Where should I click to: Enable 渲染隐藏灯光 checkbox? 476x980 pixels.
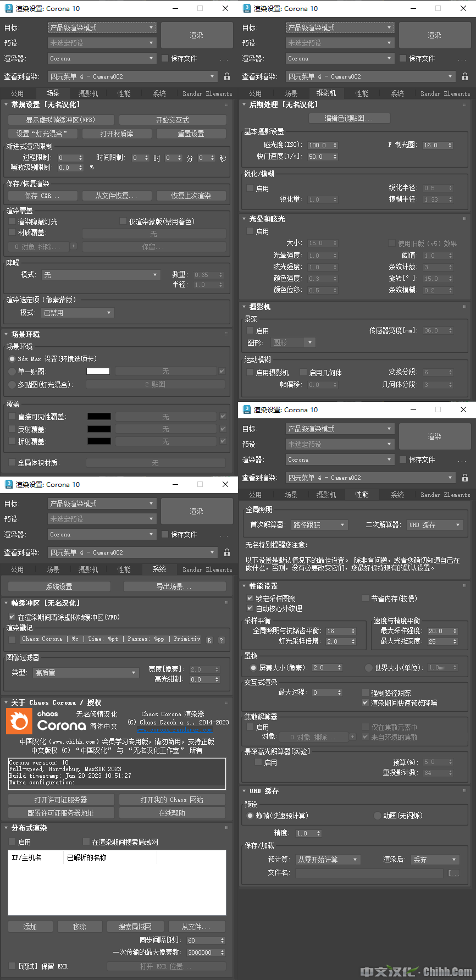coord(12,221)
